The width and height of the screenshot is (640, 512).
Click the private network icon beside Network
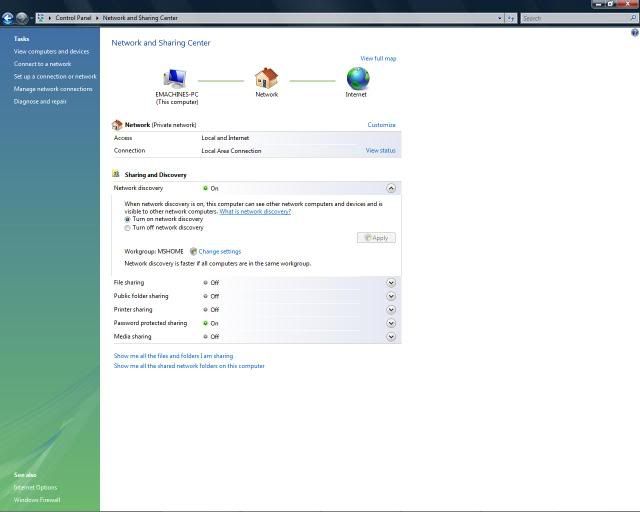tap(118, 125)
